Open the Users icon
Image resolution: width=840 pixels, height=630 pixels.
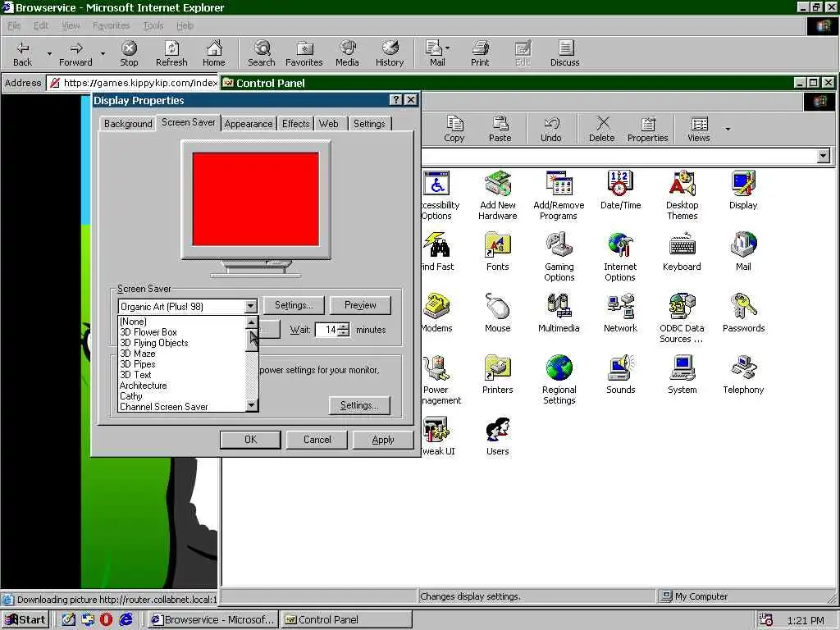pos(498,436)
